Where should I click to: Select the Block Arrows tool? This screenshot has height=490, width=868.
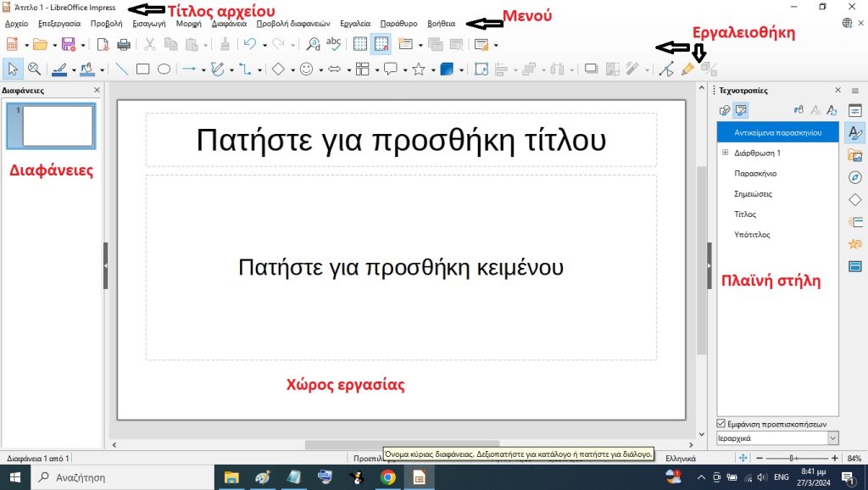click(x=334, y=70)
